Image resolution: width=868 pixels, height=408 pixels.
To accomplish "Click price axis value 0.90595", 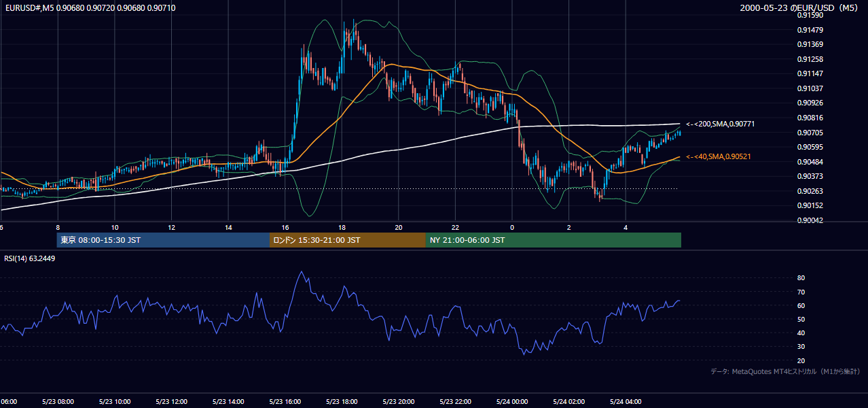I will tap(810, 147).
